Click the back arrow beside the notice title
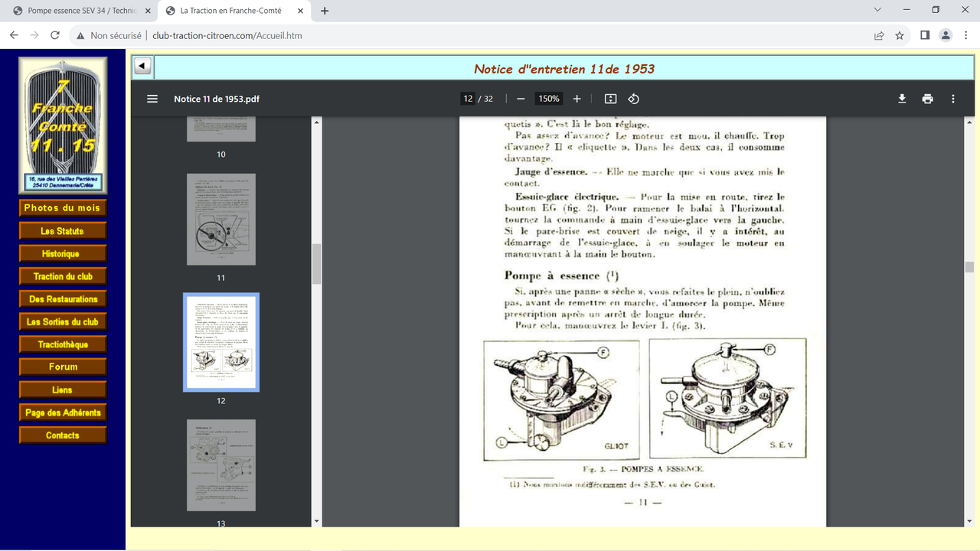 (142, 67)
